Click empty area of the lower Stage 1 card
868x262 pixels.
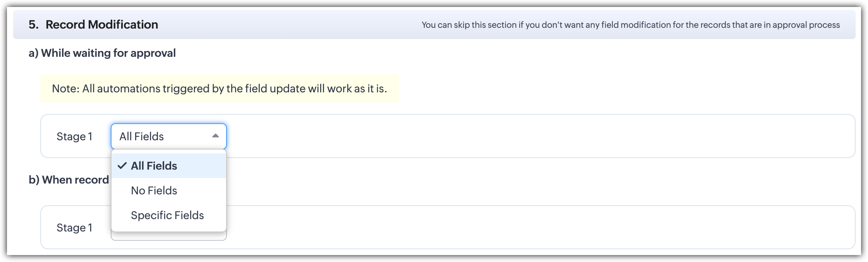click(503, 227)
